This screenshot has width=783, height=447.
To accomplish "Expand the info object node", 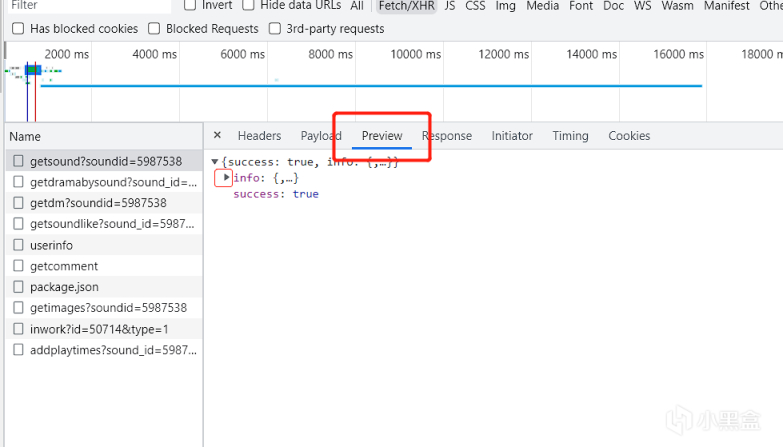I will (226, 177).
